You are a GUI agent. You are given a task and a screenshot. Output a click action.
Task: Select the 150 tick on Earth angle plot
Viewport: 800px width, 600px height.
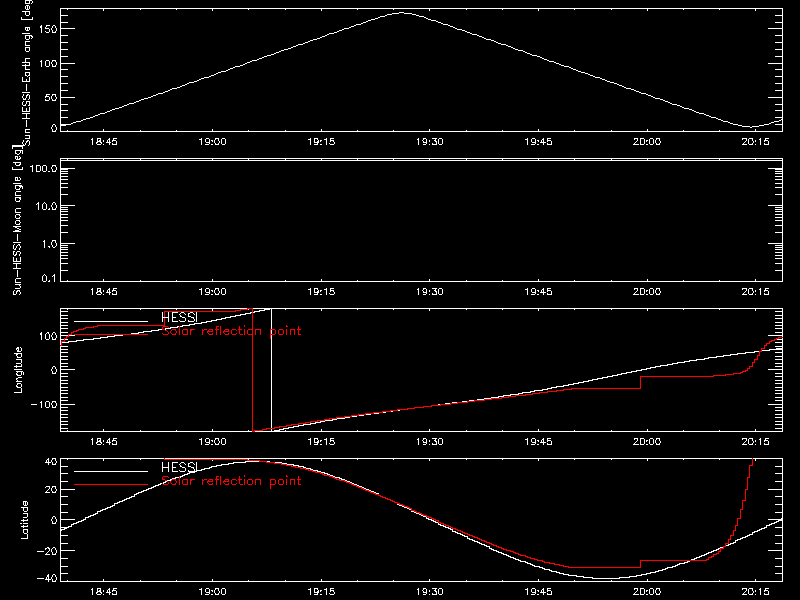[x=47, y=29]
